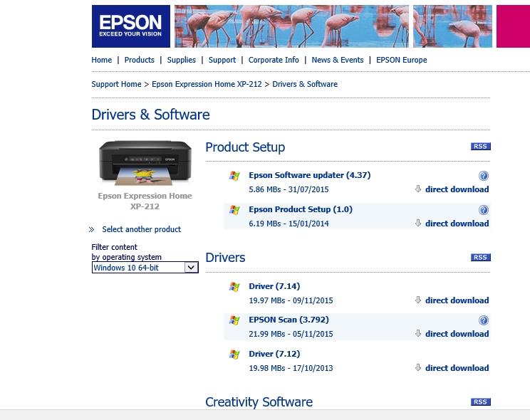Open Driver (7.12) link
The height and width of the screenshot is (420, 530).
274,354
